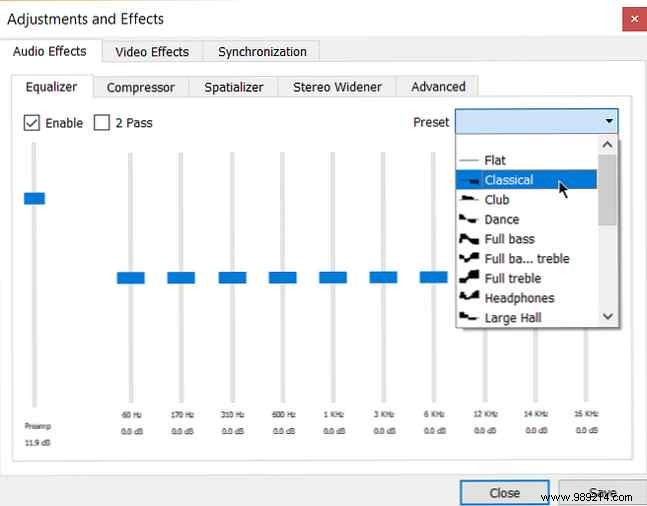Click the preset list scroll up arrow
The image size is (647, 506).
(x=607, y=145)
